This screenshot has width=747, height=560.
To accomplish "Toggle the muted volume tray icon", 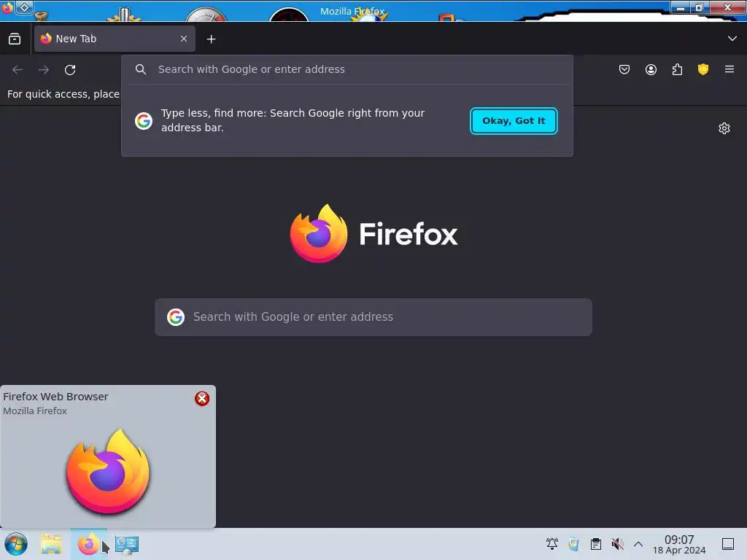I will point(617,544).
